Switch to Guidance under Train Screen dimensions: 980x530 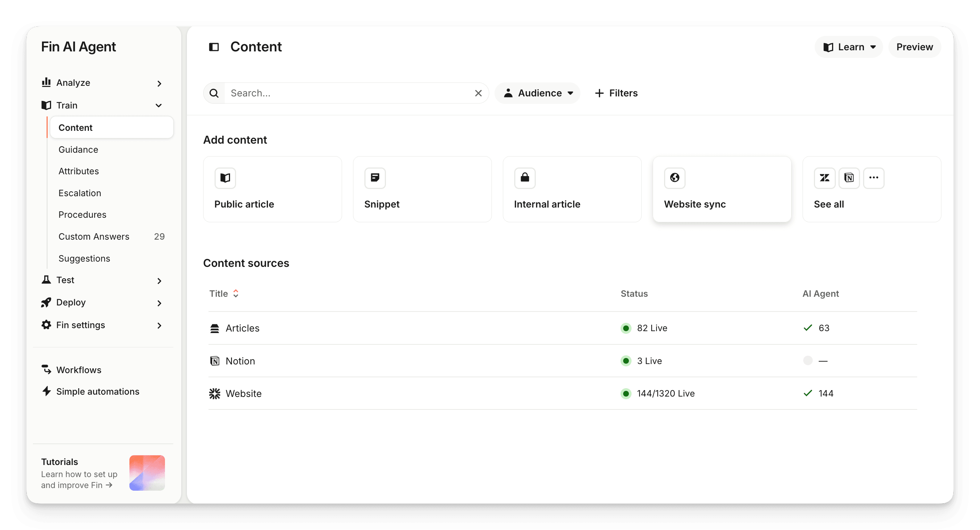click(x=78, y=149)
